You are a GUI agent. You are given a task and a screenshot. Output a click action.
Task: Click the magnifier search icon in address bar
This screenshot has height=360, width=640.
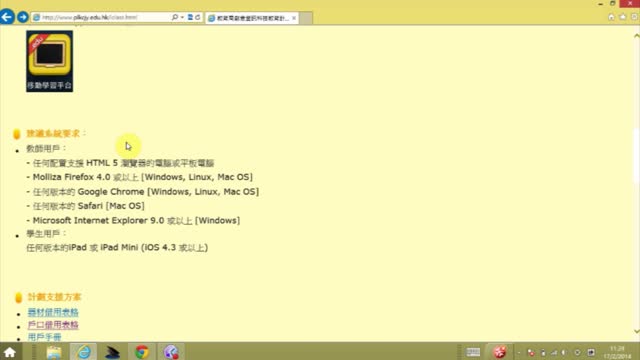tap(175, 17)
